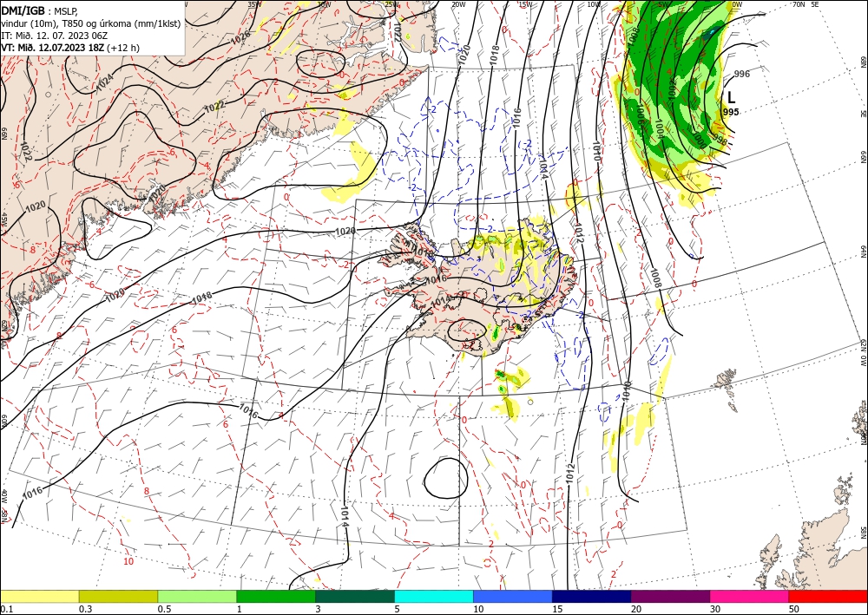This screenshot has width=868, height=615.
Task: Click the '20W' longitude label
Action: (x=458, y=4)
